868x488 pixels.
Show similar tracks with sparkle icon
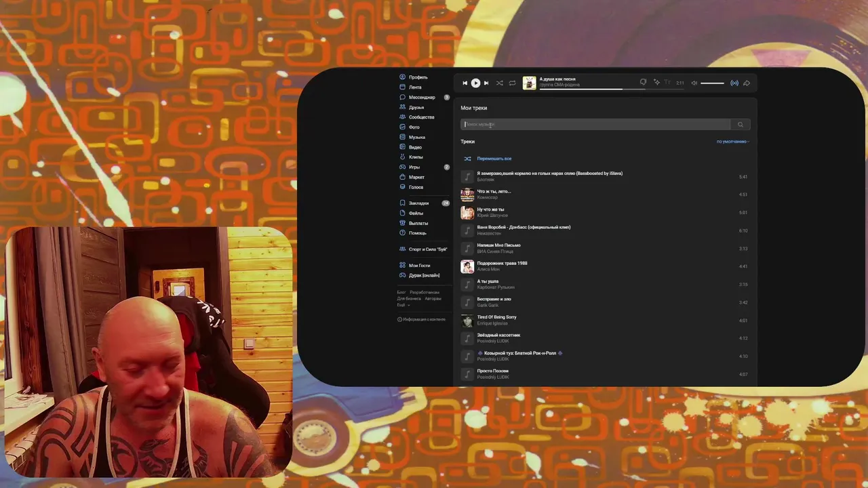click(656, 83)
